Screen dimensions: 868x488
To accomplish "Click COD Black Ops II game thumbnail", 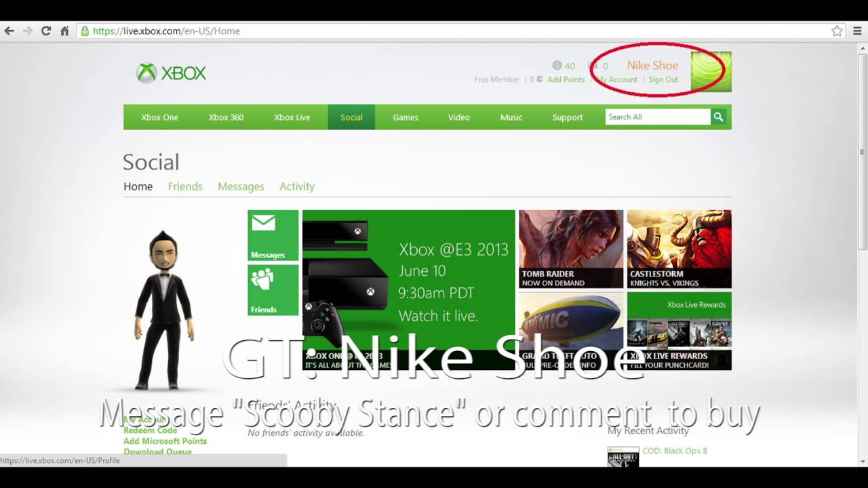I will pos(623,457).
